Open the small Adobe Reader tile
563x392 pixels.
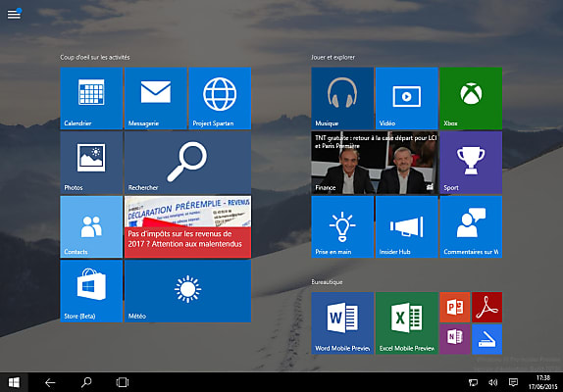click(486, 308)
